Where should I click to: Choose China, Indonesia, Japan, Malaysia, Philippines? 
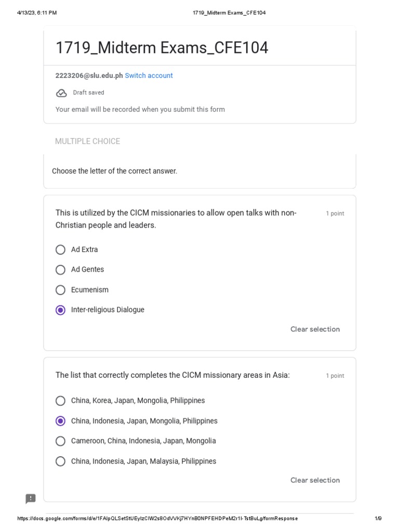pyautogui.click(x=60, y=461)
